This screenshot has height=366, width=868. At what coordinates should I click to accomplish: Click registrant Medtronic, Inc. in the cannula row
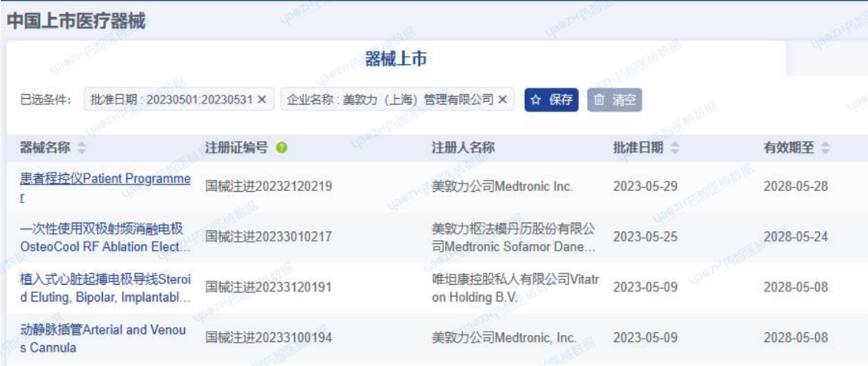504,337
